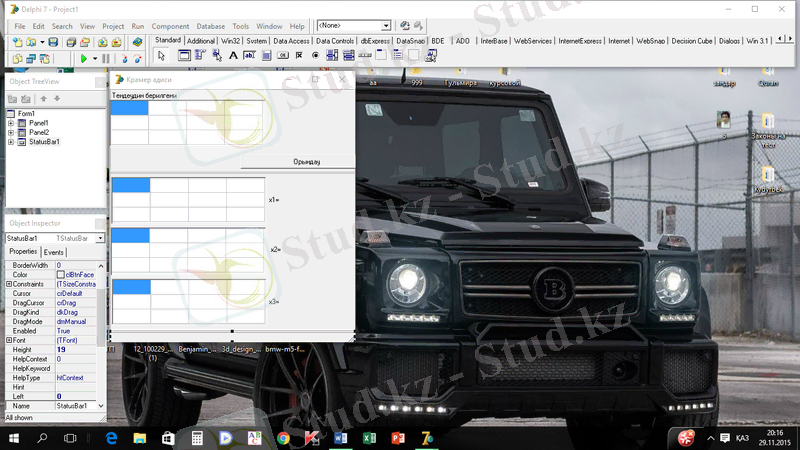This screenshot has height=450, width=800.
Task: Click the Pause program icon
Action: pyautogui.click(x=106, y=59)
